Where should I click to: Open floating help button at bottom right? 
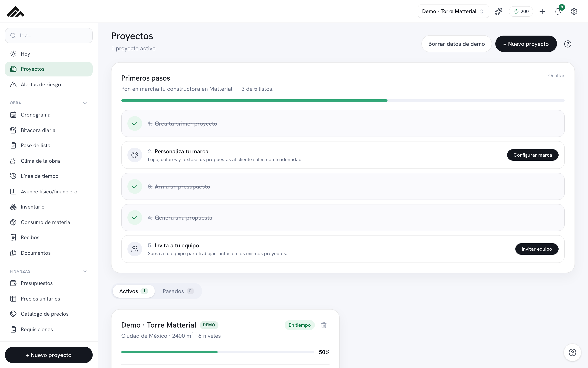coord(572,352)
